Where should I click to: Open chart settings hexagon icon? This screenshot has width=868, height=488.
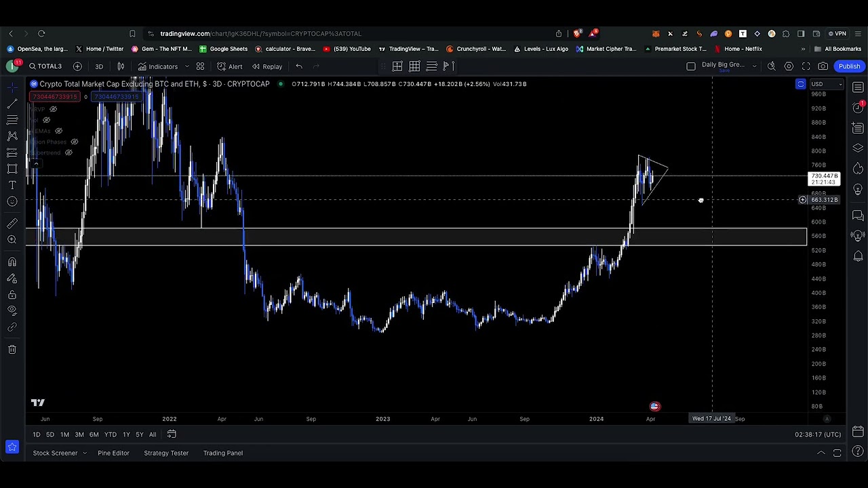tap(789, 66)
